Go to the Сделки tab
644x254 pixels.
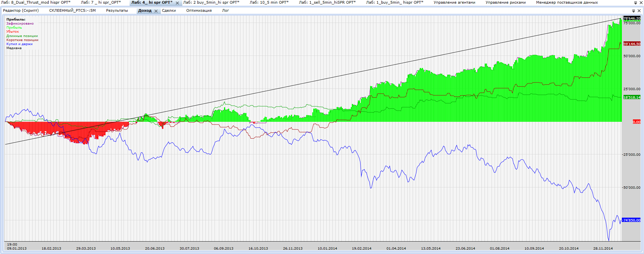click(x=169, y=10)
